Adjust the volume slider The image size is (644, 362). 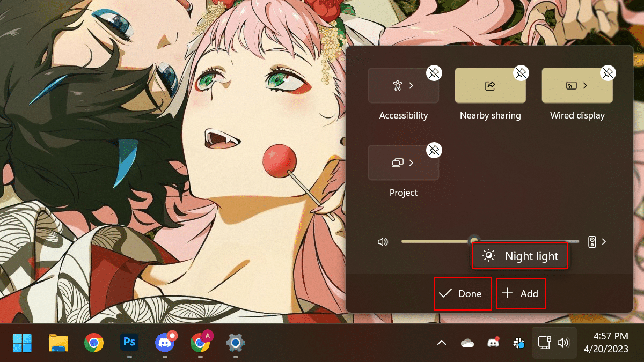coord(474,241)
